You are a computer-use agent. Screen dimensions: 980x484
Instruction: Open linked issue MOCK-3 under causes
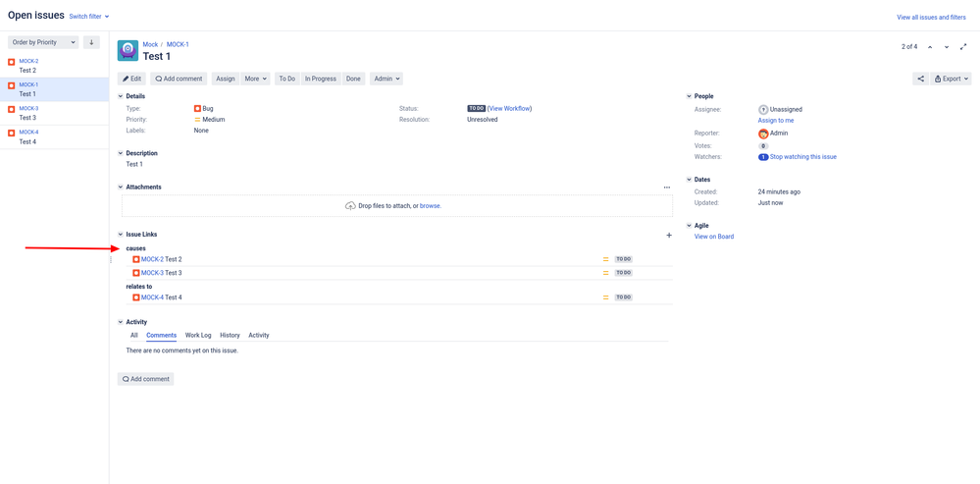point(152,273)
